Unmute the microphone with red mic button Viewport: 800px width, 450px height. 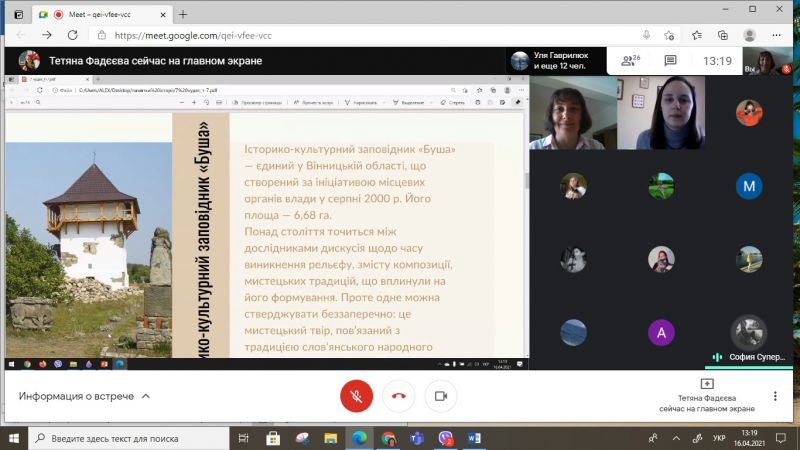click(x=356, y=396)
